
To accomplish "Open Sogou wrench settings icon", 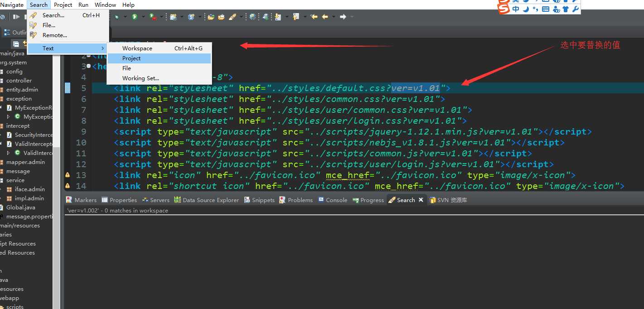I will [575, 9].
